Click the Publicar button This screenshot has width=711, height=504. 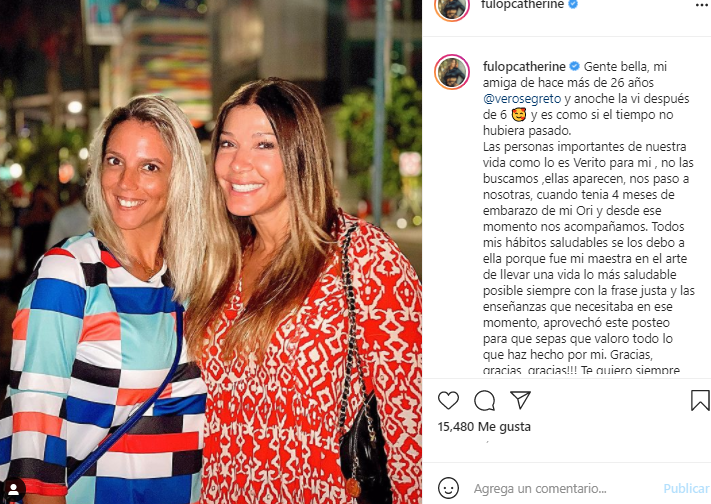coord(686,489)
